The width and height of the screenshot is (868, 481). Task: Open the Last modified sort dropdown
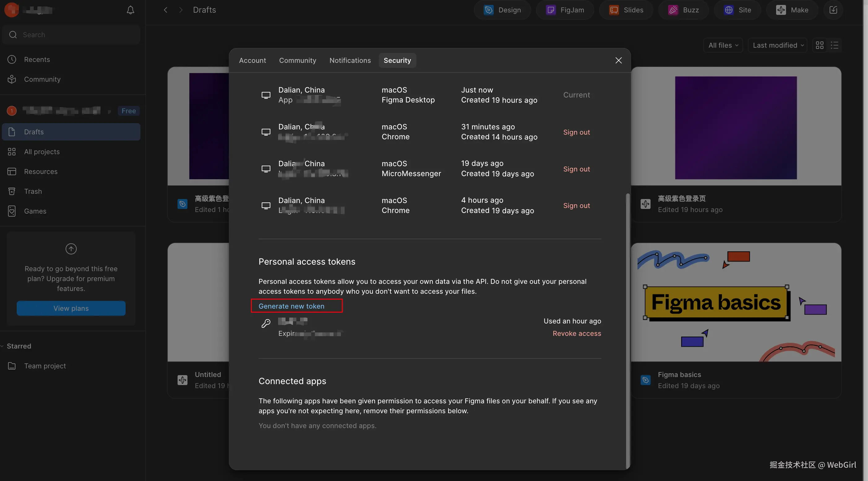click(778, 45)
